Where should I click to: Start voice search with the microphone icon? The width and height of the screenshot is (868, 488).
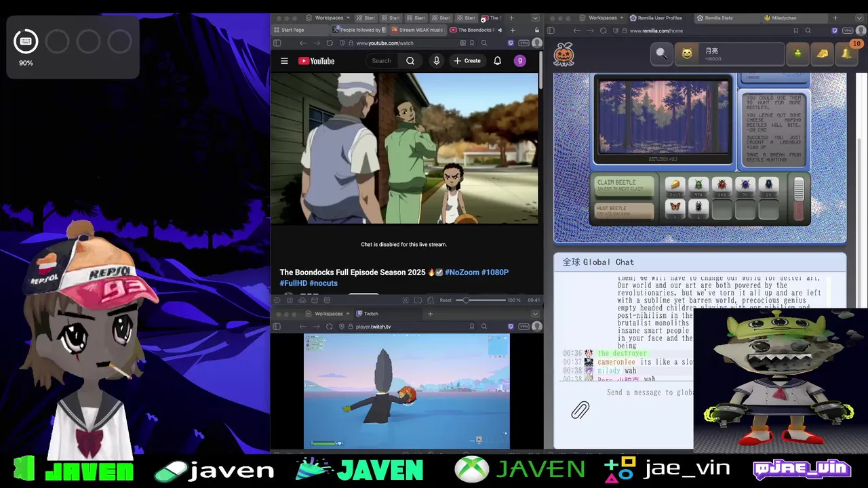(x=437, y=61)
